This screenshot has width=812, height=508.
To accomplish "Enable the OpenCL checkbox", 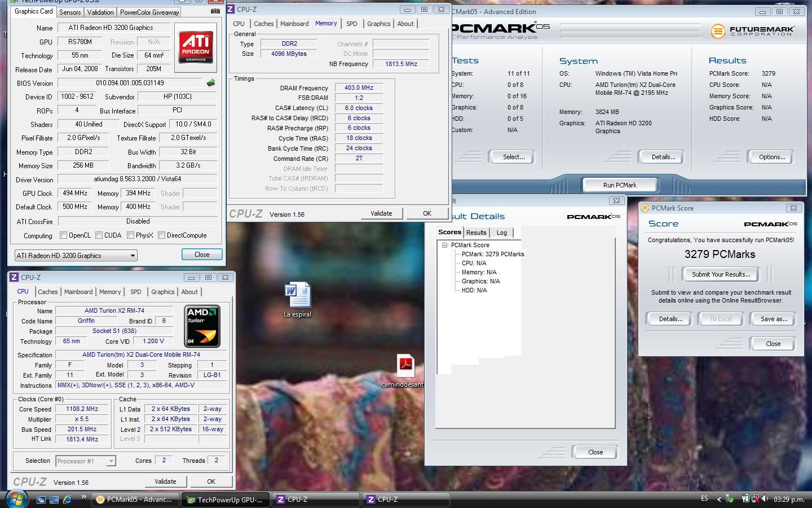I will point(64,235).
